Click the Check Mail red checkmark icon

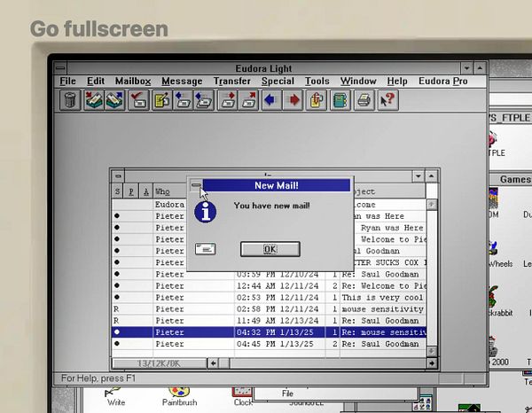point(138,100)
